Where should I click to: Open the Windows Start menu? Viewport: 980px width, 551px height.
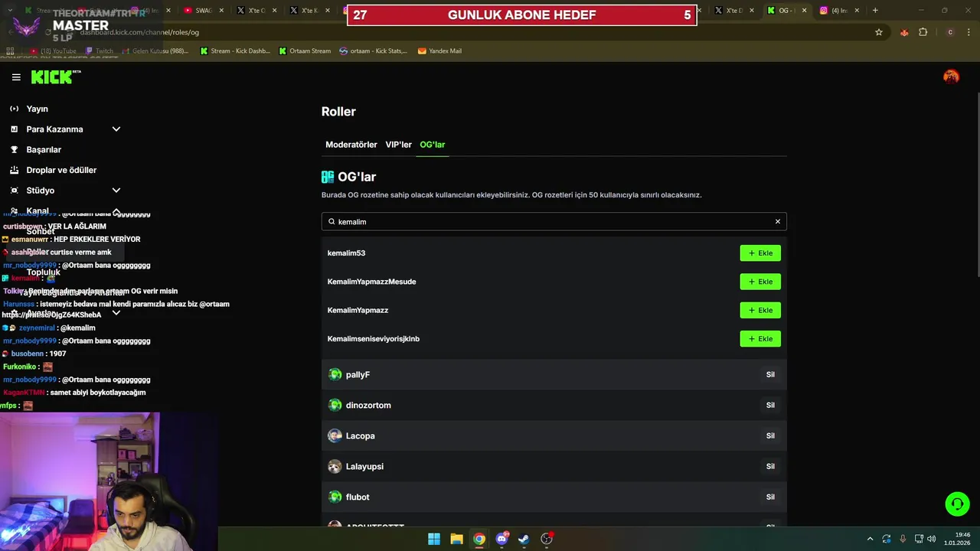pos(434,539)
